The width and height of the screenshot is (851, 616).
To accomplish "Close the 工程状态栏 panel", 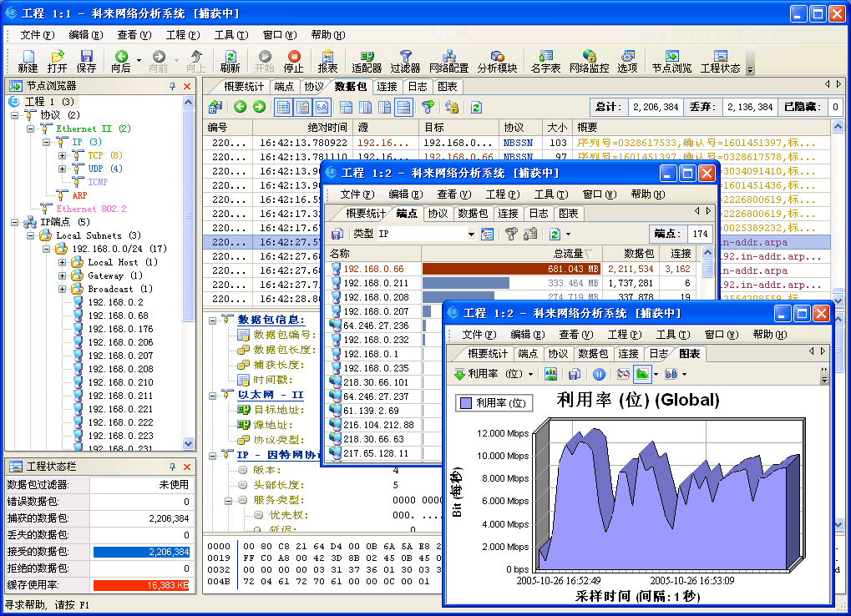I will 187,467.
